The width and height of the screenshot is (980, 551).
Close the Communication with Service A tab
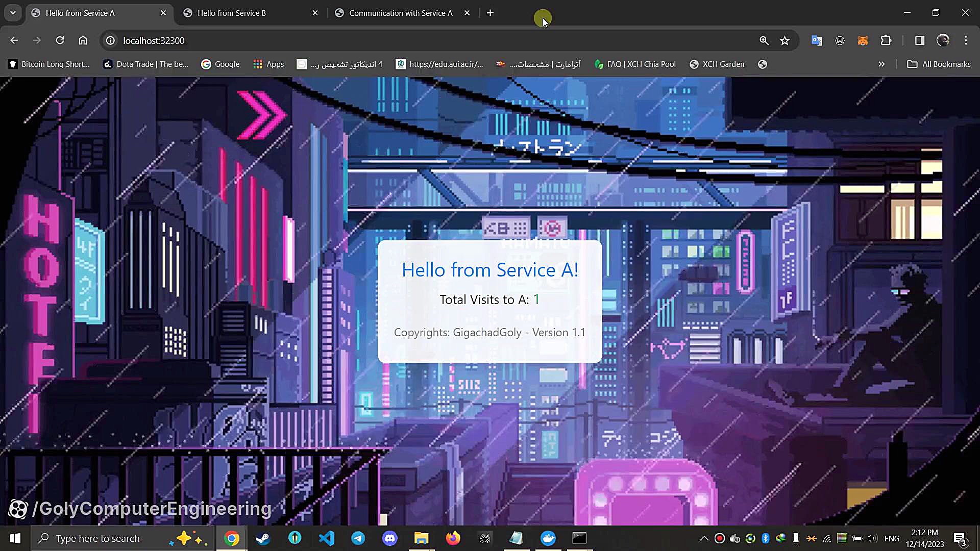pyautogui.click(x=467, y=13)
